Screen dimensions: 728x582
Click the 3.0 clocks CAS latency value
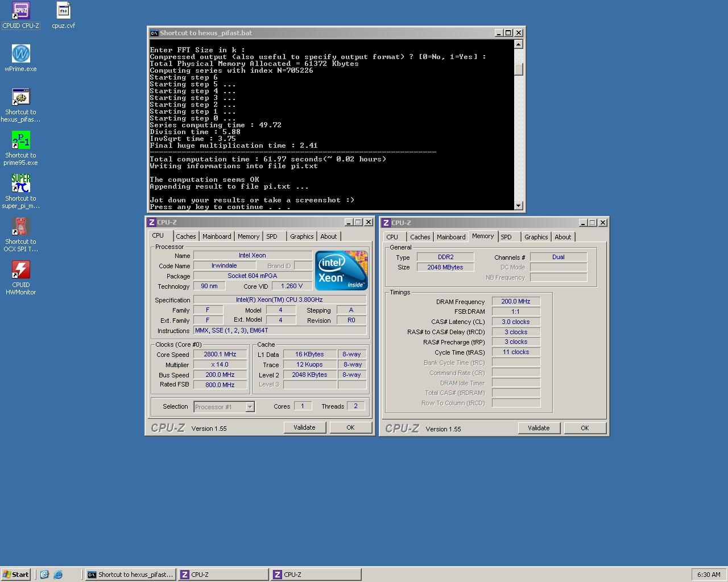(516, 322)
